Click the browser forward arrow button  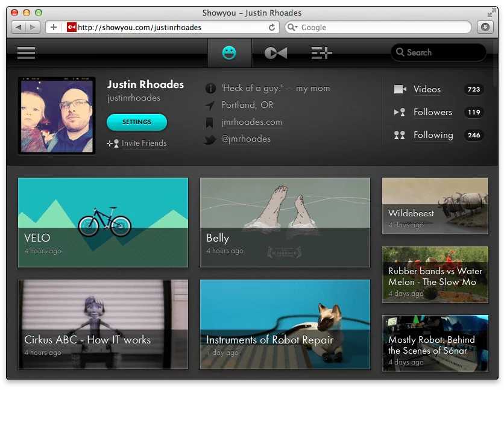[33, 27]
